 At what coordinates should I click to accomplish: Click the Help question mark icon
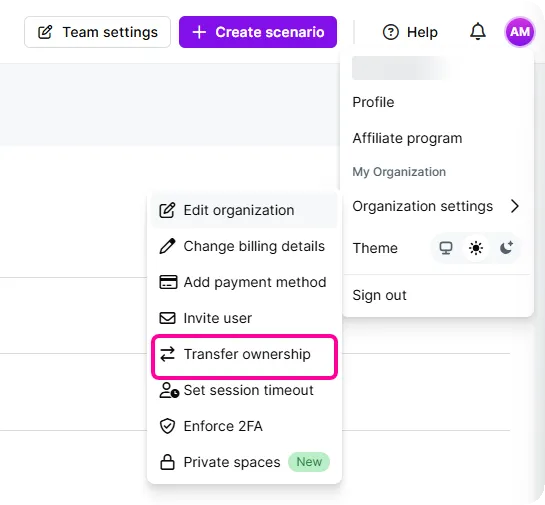(390, 32)
